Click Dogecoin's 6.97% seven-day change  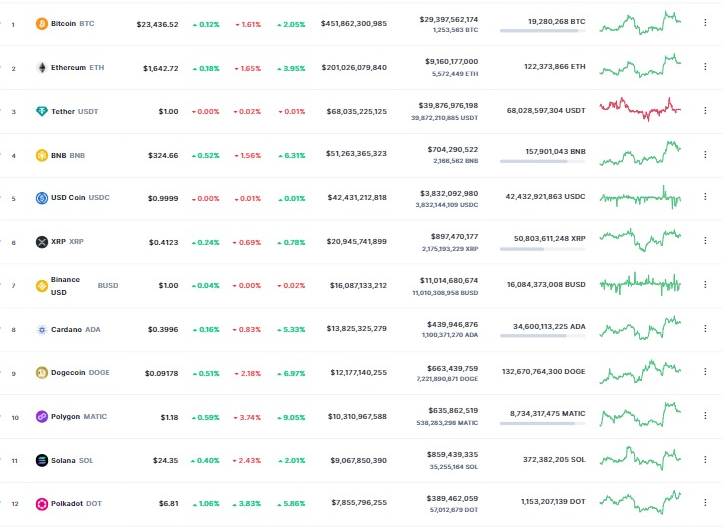tap(291, 374)
